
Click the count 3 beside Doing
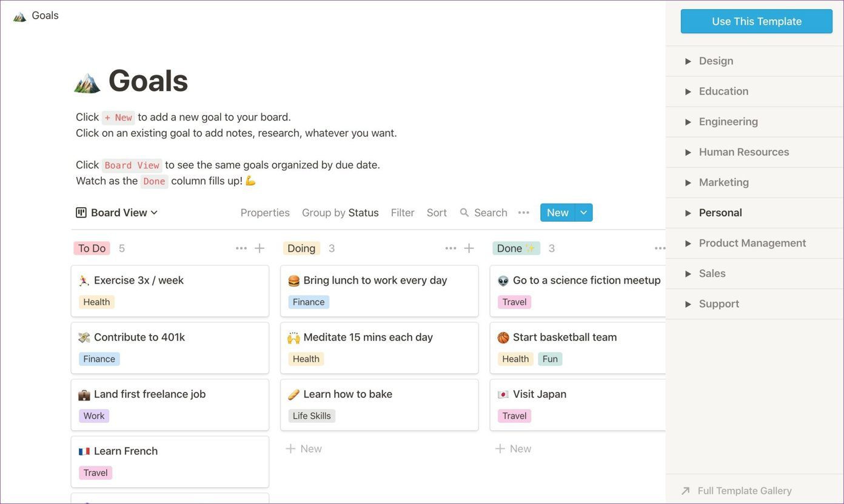click(x=332, y=248)
